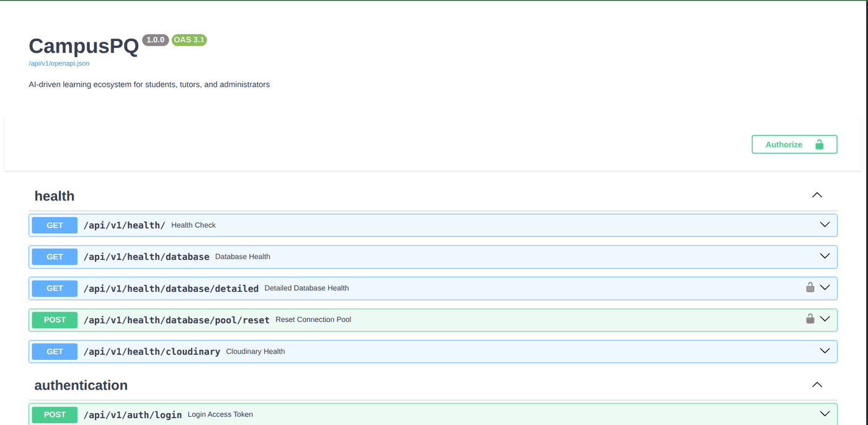Image resolution: width=868 pixels, height=425 pixels.
Task: Expand the Reset Connection Pool arrow
Action: (825, 320)
